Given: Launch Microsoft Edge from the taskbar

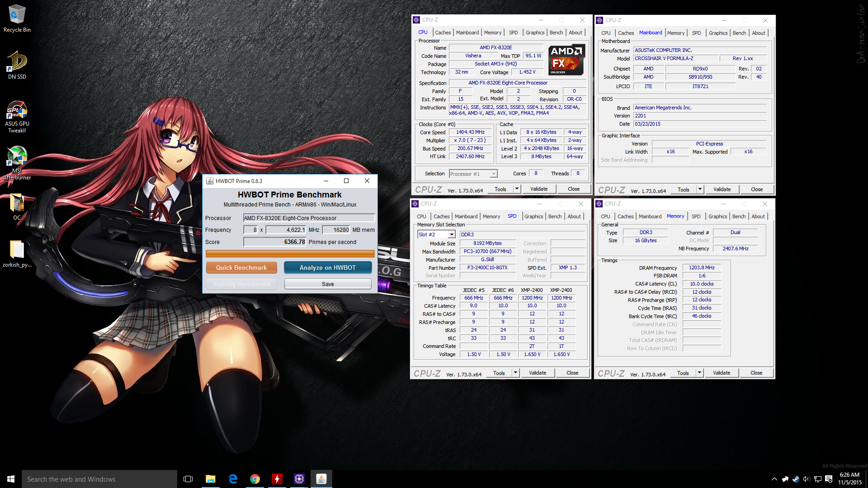Looking at the screenshot, I should (233, 479).
